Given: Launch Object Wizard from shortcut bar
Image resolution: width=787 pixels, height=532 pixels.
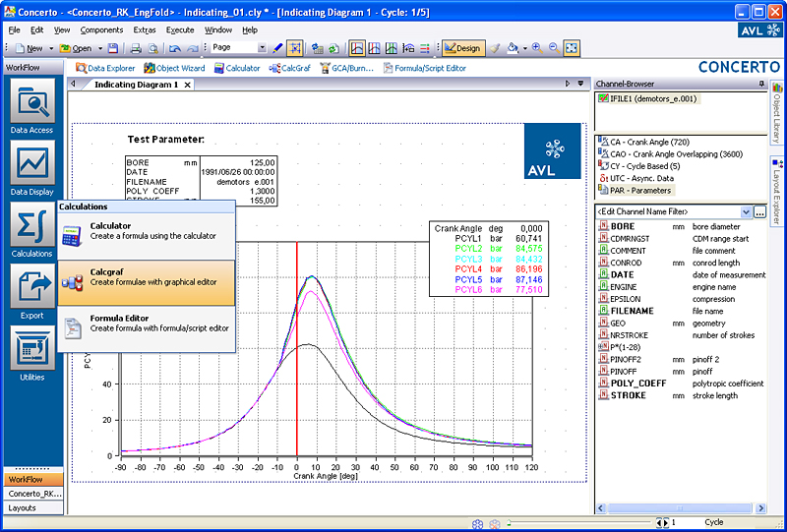Looking at the screenshot, I should 174,68.
